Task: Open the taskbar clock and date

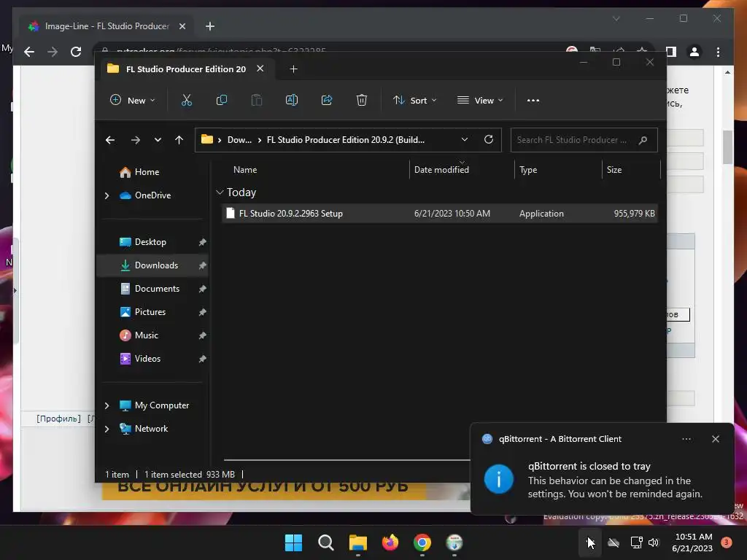Action: pyautogui.click(x=692, y=542)
